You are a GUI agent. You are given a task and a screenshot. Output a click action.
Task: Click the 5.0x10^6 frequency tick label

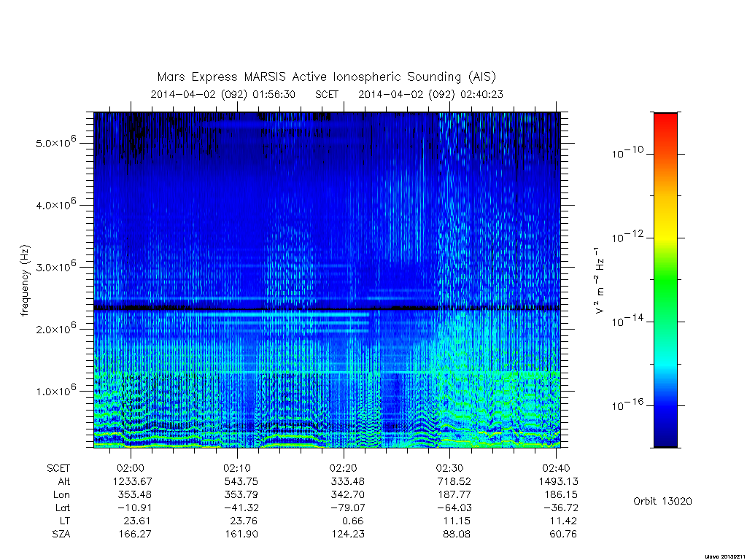point(55,142)
